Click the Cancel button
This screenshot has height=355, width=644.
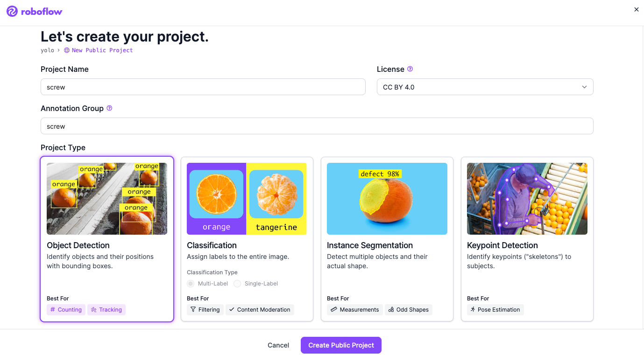278,345
